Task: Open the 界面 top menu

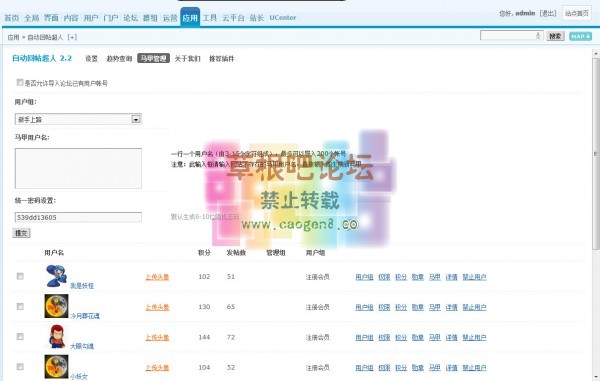Action: pos(51,18)
